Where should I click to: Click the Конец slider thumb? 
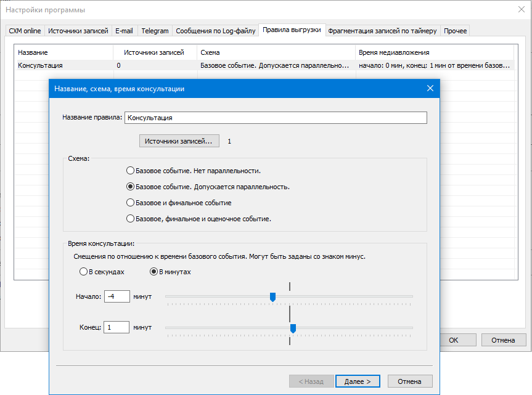pyautogui.click(x=293, y=328)
